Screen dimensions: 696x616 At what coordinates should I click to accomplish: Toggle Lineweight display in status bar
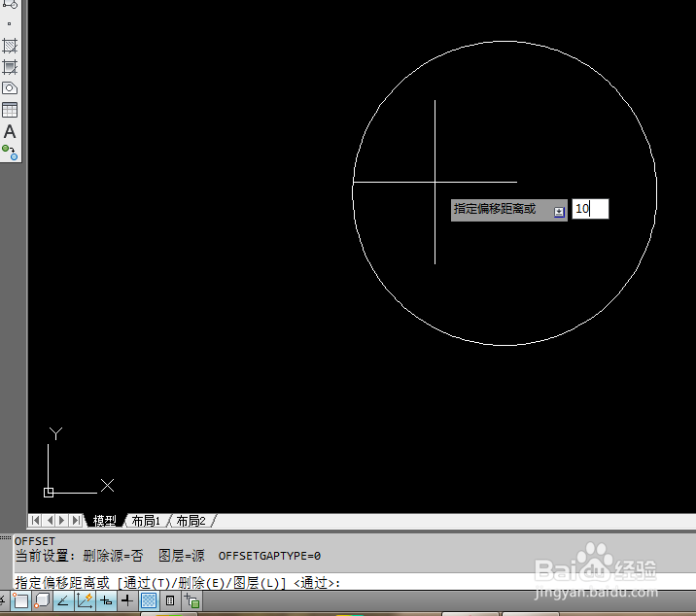pos(127,600)
